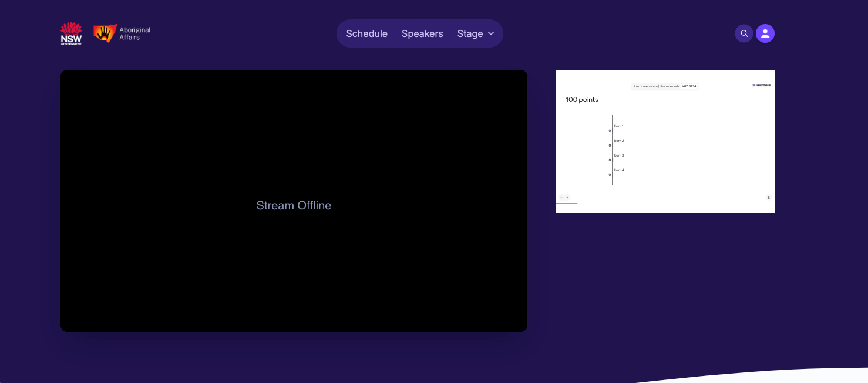Open the Speakers page
This screenshot has width=868, height=383.
tap(422, 33)
